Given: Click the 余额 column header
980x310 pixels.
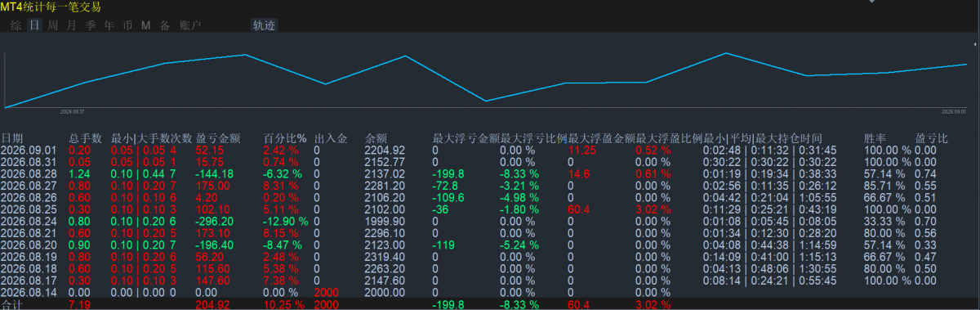Looking at the screenshot, I should [376, 138].
